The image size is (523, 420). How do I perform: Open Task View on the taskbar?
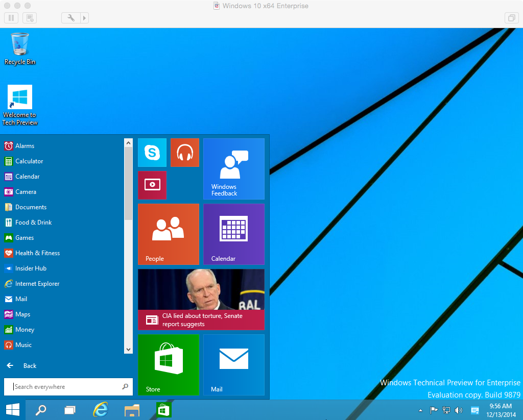(69, 410)
